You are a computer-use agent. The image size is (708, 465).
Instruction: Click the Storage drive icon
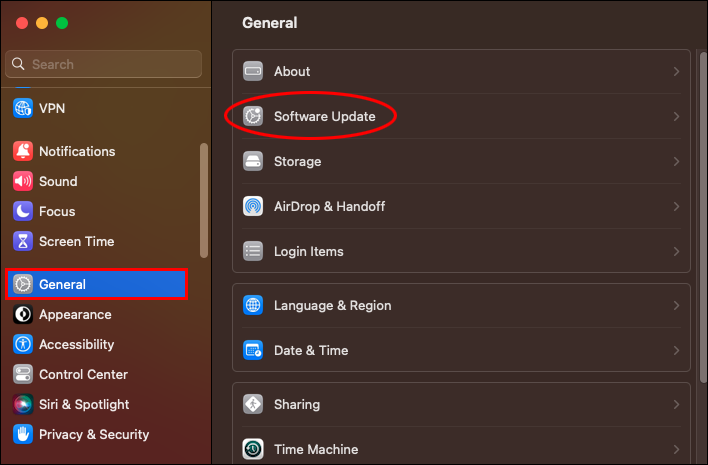click(254, 161)
